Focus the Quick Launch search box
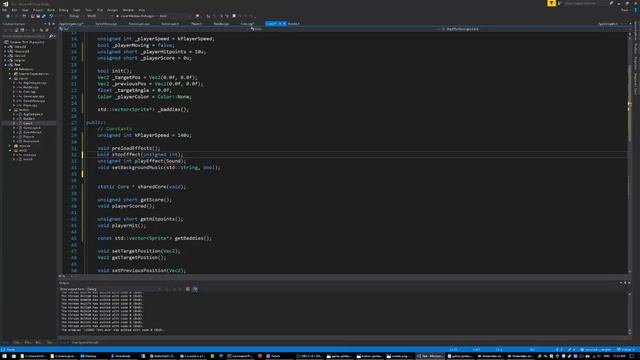640x360 pixels. (584, 3)
